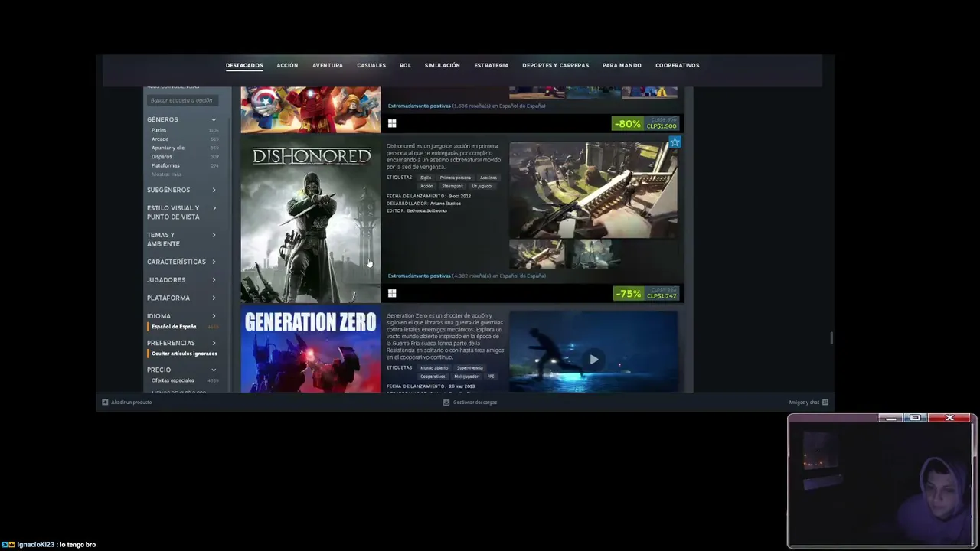
Task: Click Generation Zero's Supervivencia tag
Action: click(470, 368)
